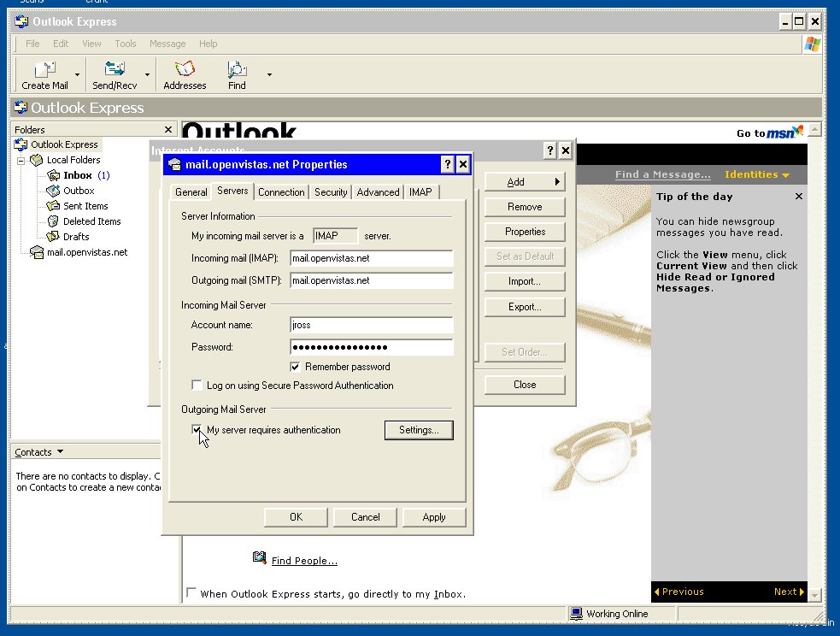Screen dimensions: 840x636
Task: Click Properties button in Internet Accounts
Action: (x=525, y=232)
